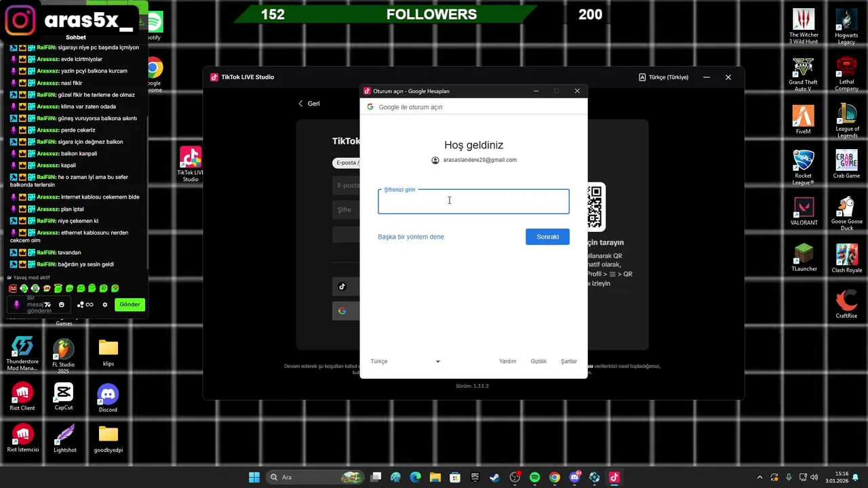
Task: Open the Windows Start menu
Action: (x=254, y=477)
